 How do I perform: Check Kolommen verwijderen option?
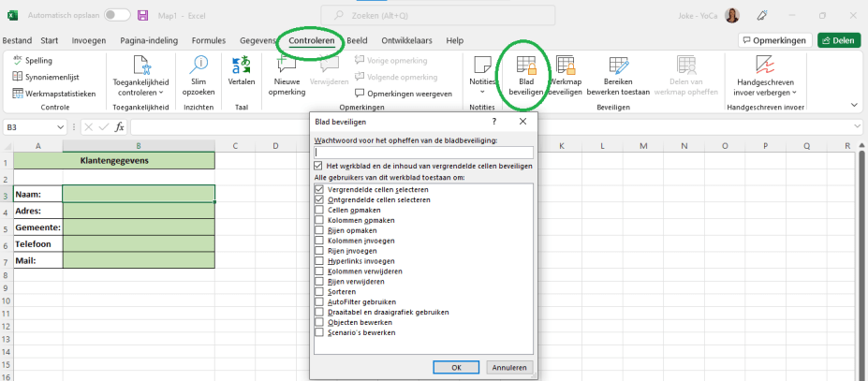(319, 271)
